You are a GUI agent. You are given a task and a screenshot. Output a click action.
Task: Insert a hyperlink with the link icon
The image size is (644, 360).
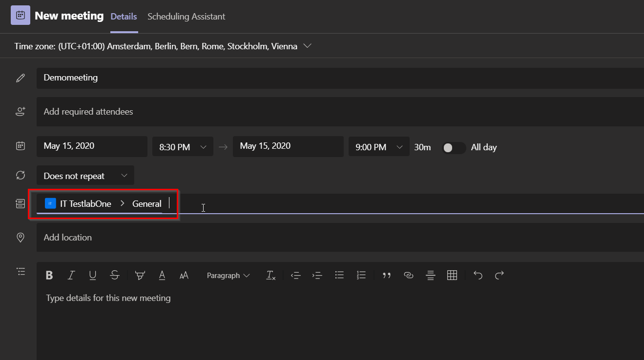409,276
